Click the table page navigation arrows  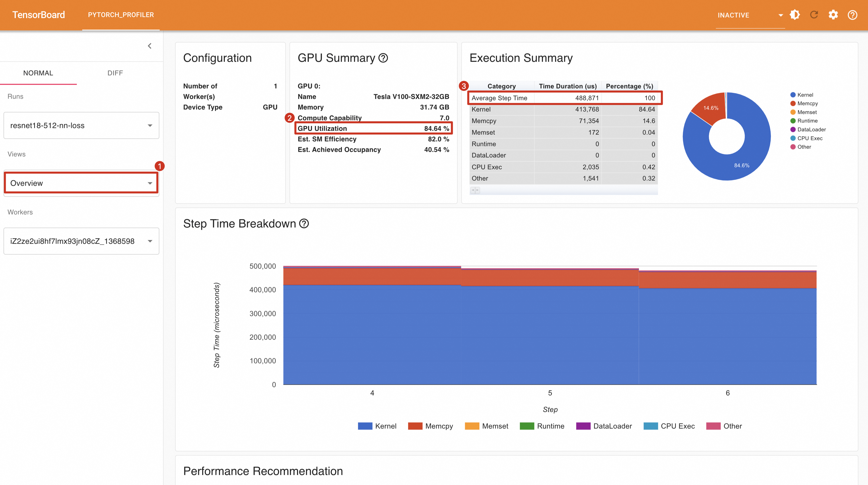click(x=475, y=190)
